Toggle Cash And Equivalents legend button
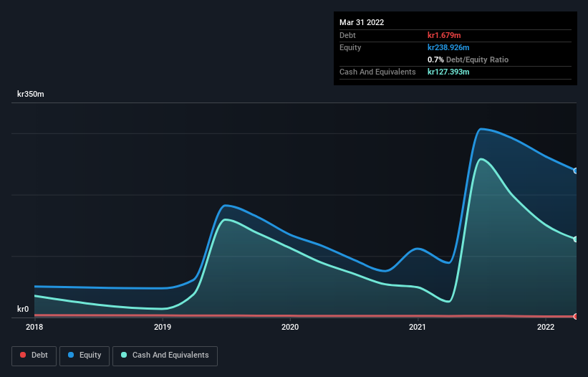Viewport: 588px width, 377px height. pos(165,355)
